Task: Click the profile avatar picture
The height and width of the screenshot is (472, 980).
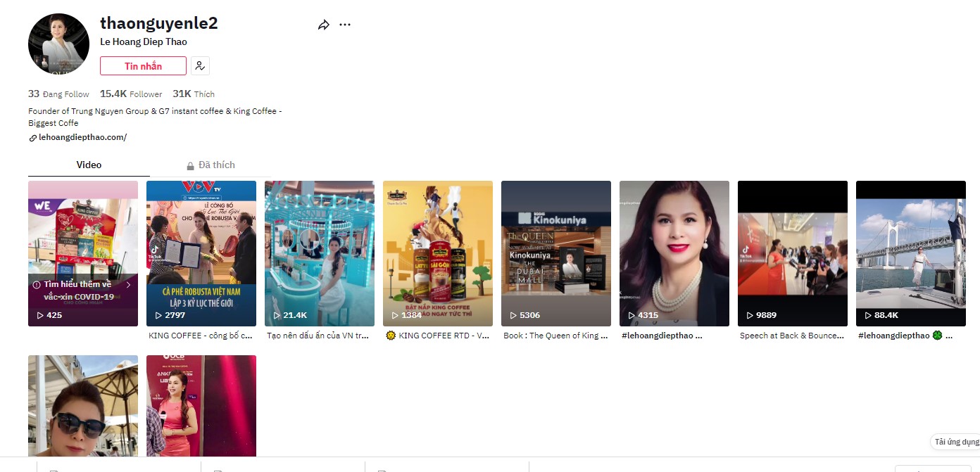Action: coord(58,44)
